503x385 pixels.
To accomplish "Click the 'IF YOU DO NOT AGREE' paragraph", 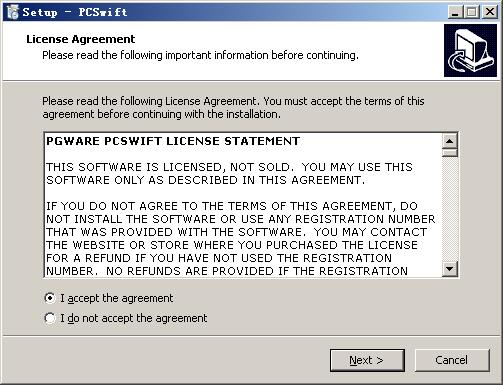I will pos(241,239).
